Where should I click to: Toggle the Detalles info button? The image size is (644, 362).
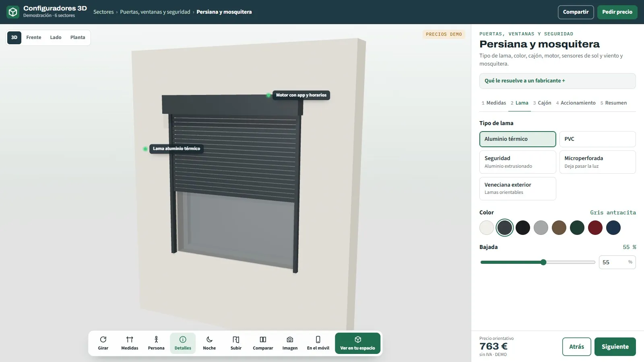183,343
